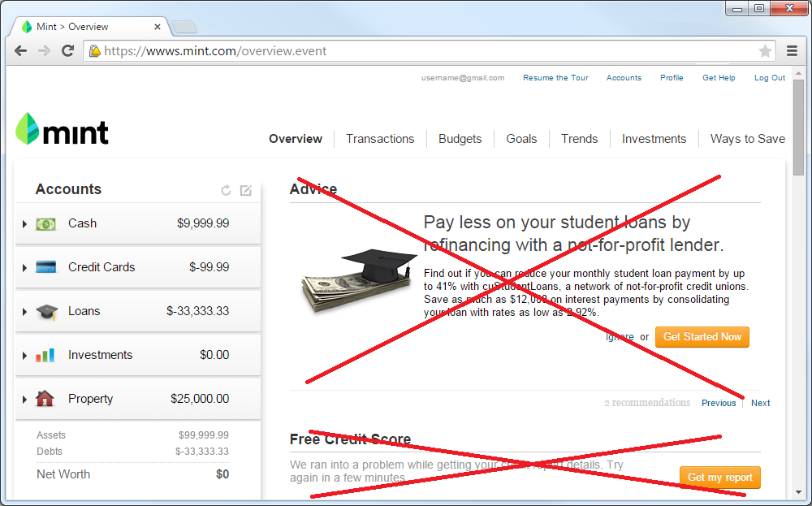Click the Loans graduation cap icon

coord(46,312)
